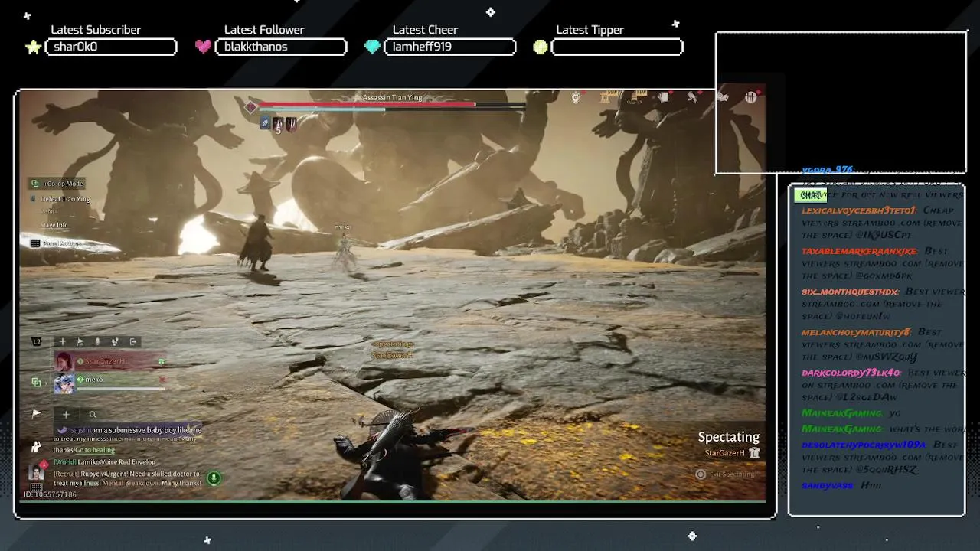Viewport: 980px width, 551px height.
Task: Click the green signal icon on the StarGazerH row
Action: pos(162,361)
